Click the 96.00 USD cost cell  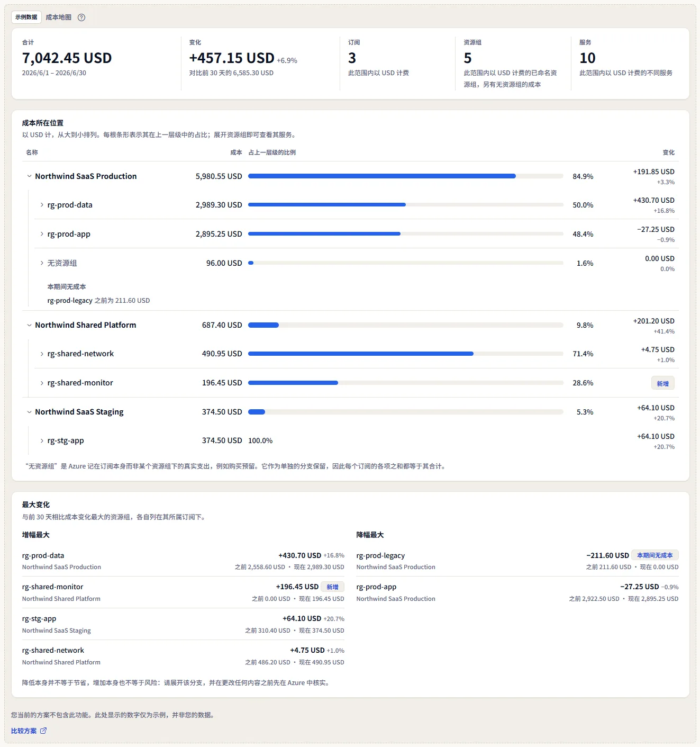[224, 263]
